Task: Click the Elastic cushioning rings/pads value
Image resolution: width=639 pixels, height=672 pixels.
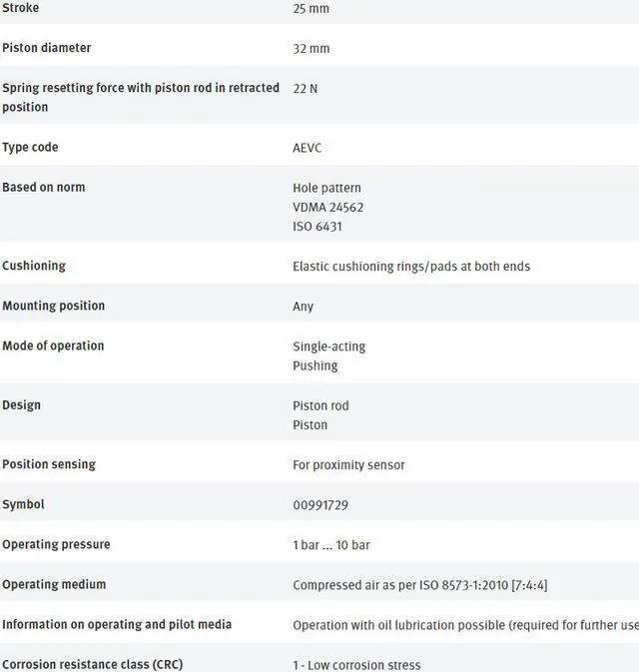Action: (x=410, y=267)
